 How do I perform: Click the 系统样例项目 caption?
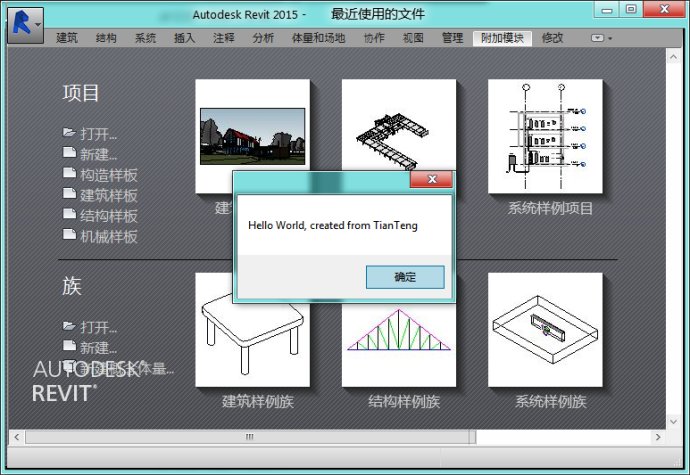click(550, 208)
